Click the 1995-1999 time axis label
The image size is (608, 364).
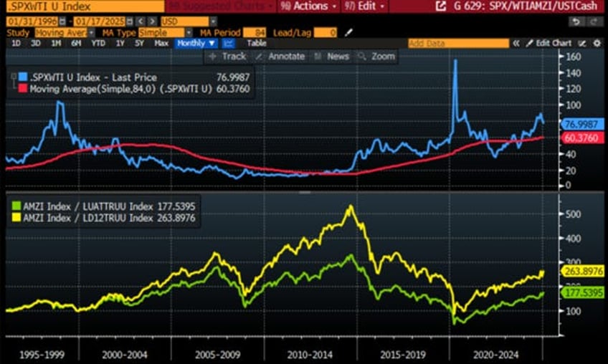(x=42, y=354)
